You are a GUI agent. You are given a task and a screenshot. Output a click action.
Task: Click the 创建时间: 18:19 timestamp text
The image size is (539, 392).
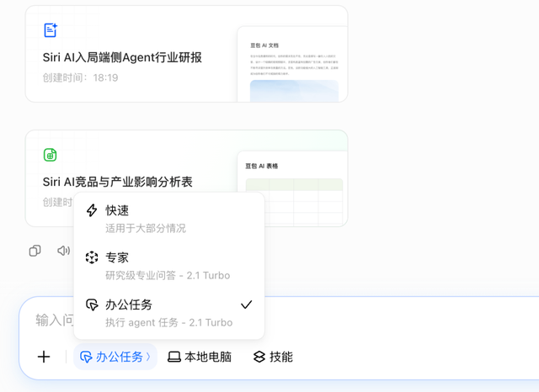pos(81,77)
